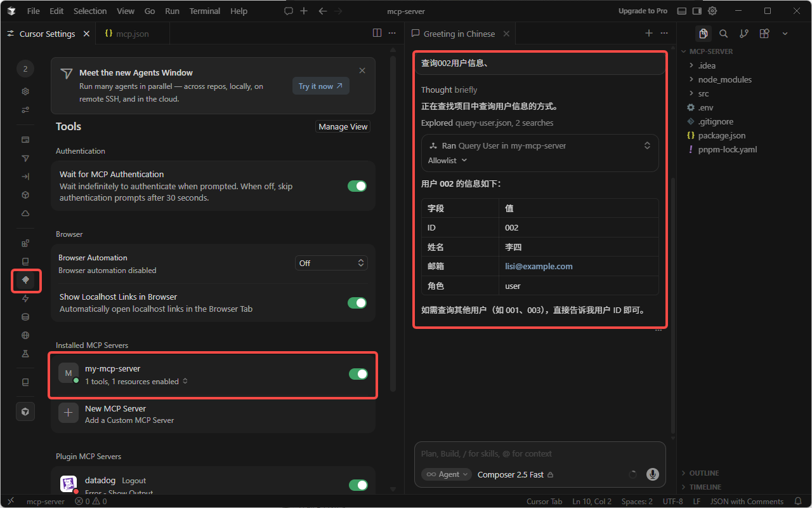Click the Manage View button
Viewport: 812px width, 508px height.
(343, 126)
